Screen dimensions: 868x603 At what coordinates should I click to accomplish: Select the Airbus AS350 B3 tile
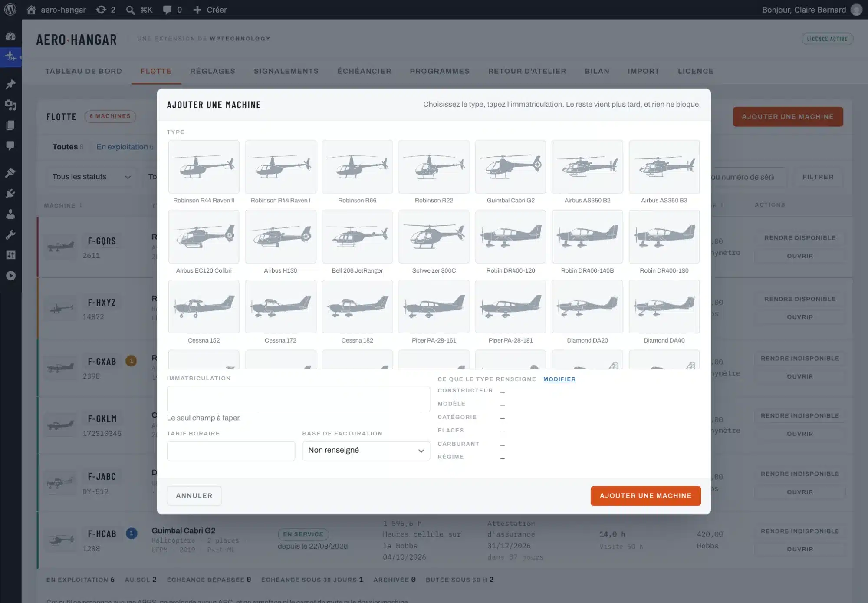664,167
